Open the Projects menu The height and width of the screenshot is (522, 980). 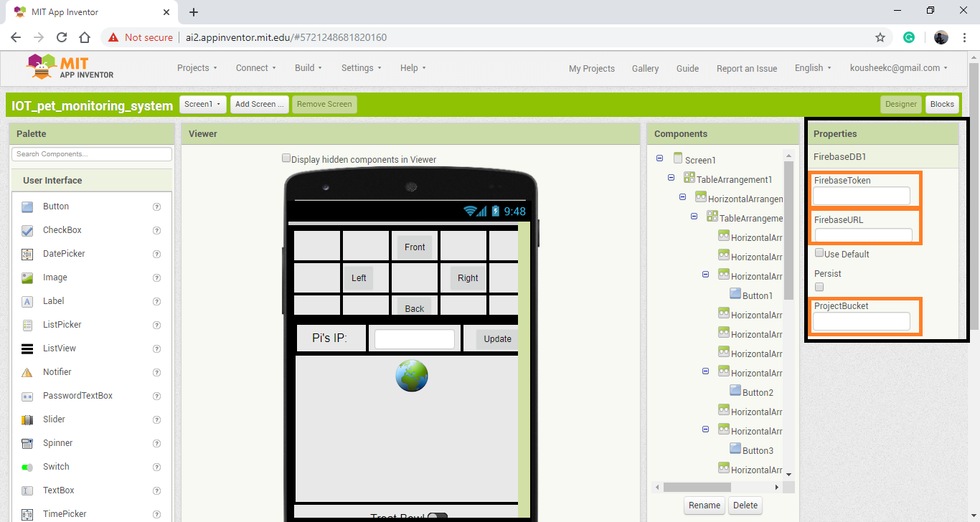click(197, 67)
